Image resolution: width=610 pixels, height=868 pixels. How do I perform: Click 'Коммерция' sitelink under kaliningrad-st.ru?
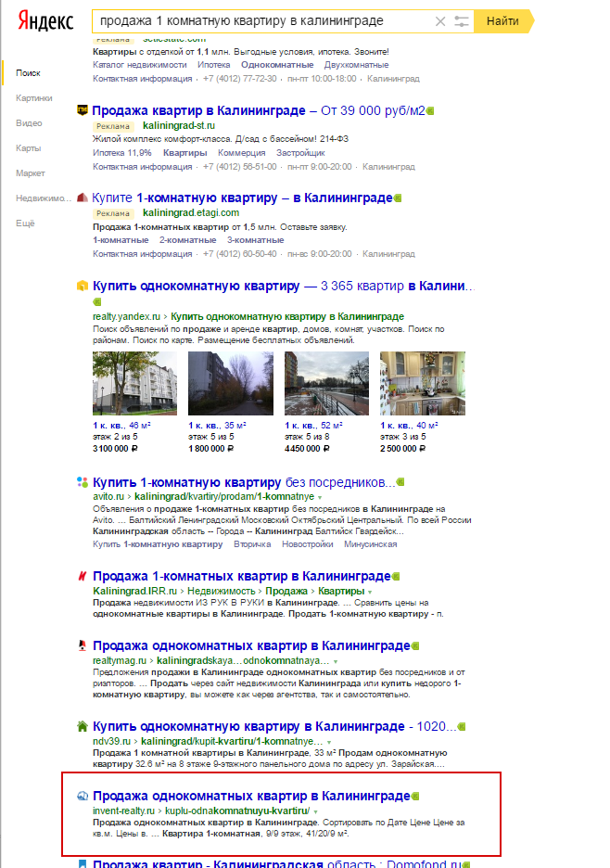coord(241,153)
